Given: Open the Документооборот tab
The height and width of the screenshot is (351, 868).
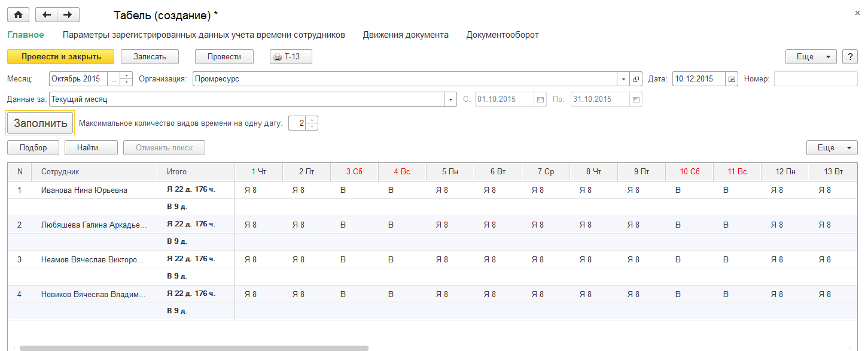Looking at the screenshot, I should (502, 35).
